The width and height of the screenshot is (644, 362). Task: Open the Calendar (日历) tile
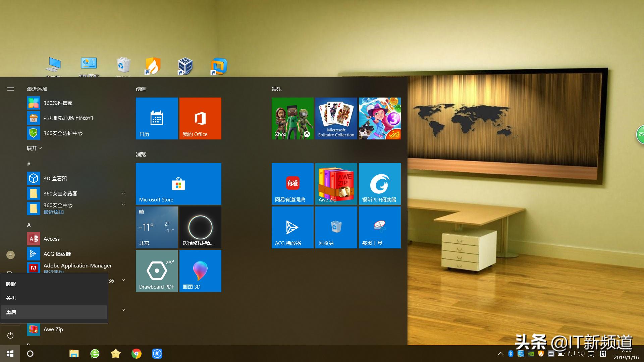pos(157,118)
